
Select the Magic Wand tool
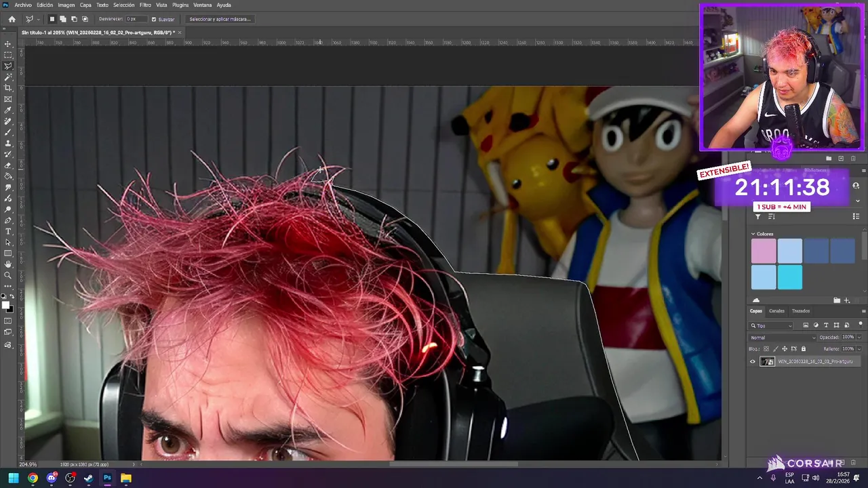8,77
